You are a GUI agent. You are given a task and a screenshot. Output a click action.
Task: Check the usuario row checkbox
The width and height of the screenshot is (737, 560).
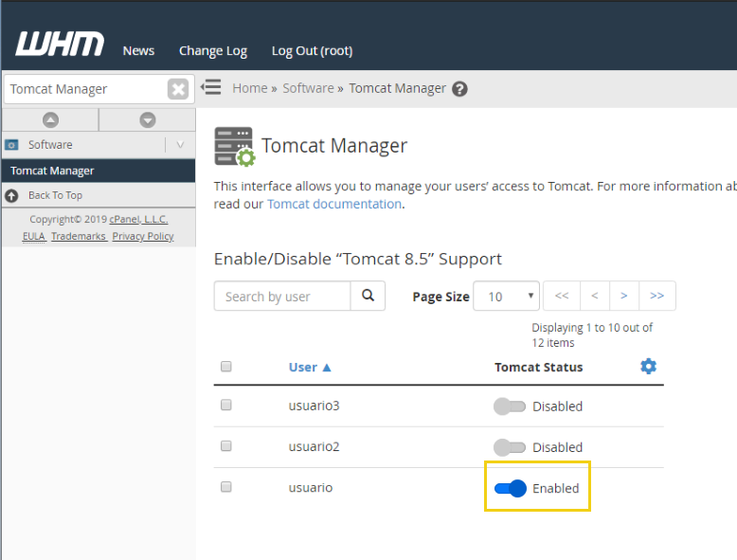click(226, 487)
